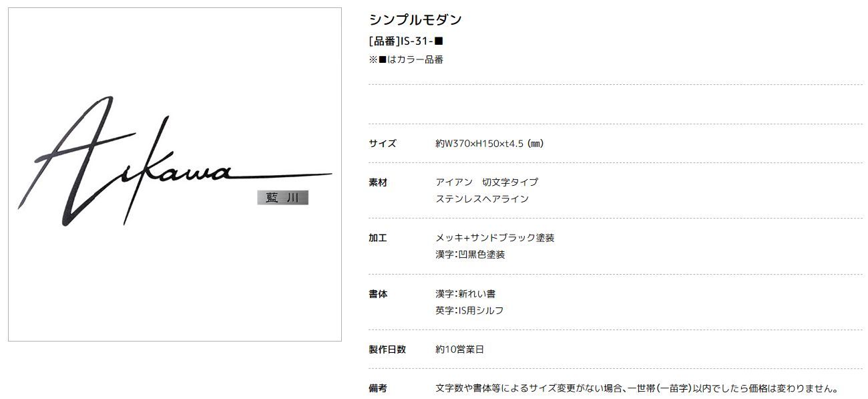Viewport: 868px width, 399px height.
Task: Click the 備考 label
Action: 378,388
